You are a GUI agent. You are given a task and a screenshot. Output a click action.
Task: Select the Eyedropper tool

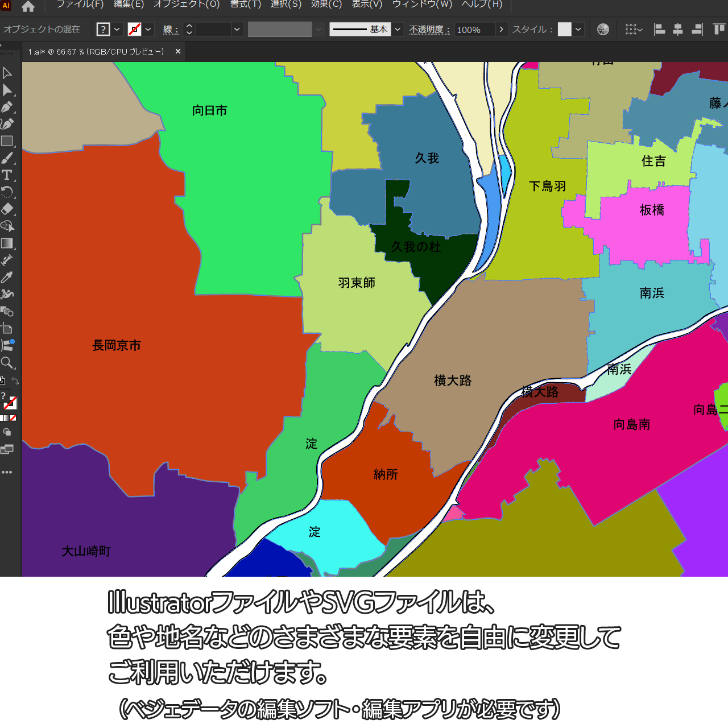pyautogui.click(x=7, y=278)
